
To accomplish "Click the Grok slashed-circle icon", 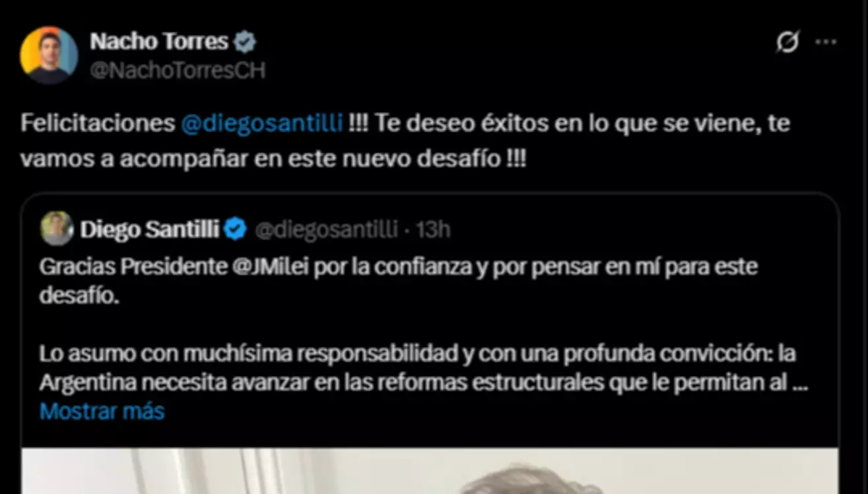I will (787, 42).
